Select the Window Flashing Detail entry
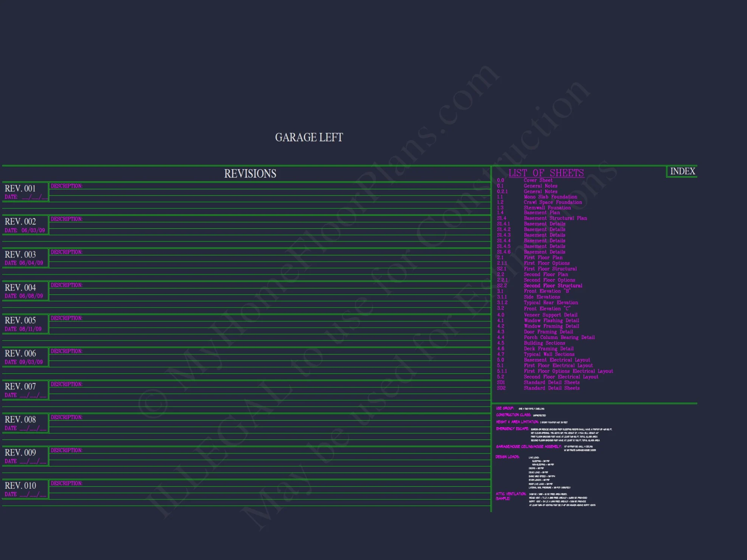The image size is (747, 560). click(551, 321)
